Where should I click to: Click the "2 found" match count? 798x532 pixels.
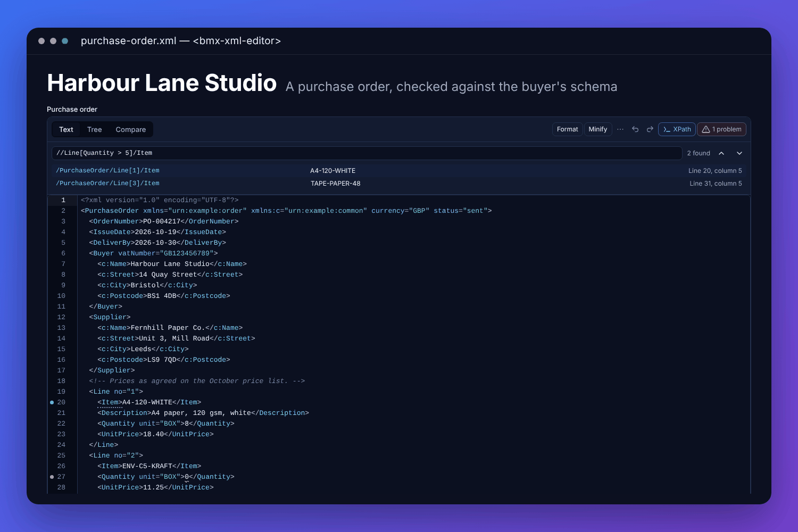pyautogui.click(x=699, y=153)
